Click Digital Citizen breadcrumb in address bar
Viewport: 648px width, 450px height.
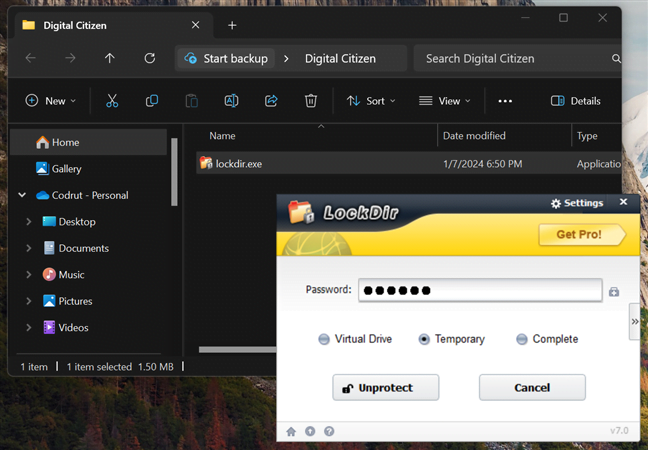(x=340, y=59)
